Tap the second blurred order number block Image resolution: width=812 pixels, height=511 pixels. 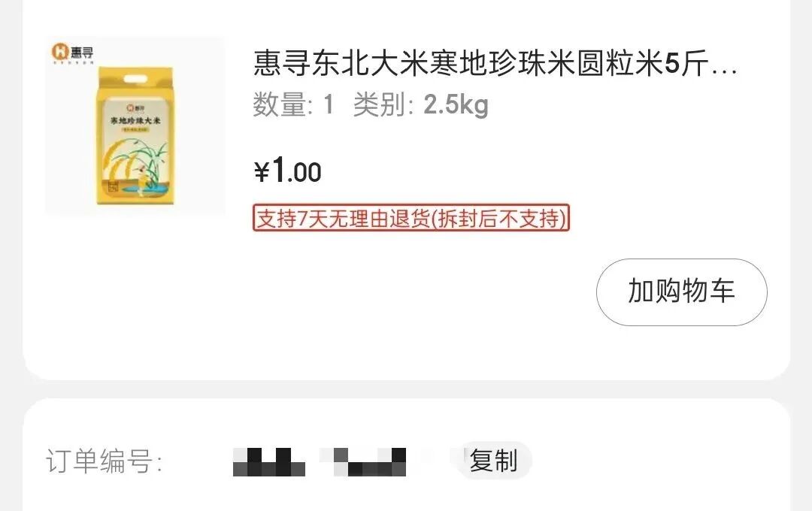pyautogui.click(x=363, y=462)
